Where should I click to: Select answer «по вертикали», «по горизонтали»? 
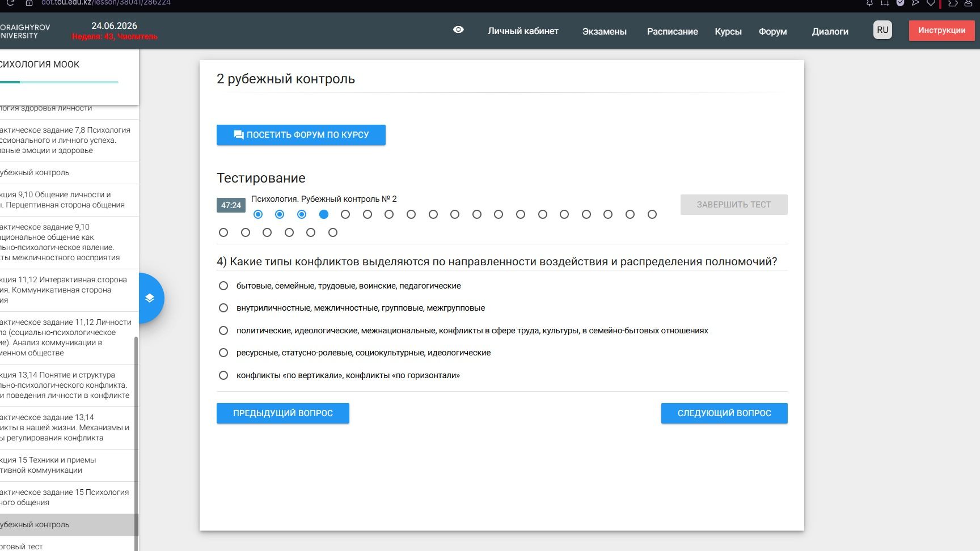tap(223, 375)
